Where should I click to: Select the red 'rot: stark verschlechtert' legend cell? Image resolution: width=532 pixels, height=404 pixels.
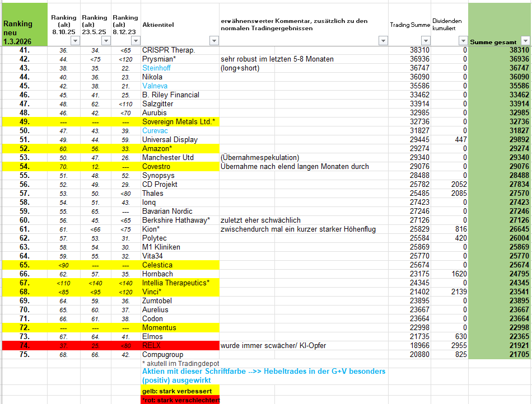(x=180, y=400)
